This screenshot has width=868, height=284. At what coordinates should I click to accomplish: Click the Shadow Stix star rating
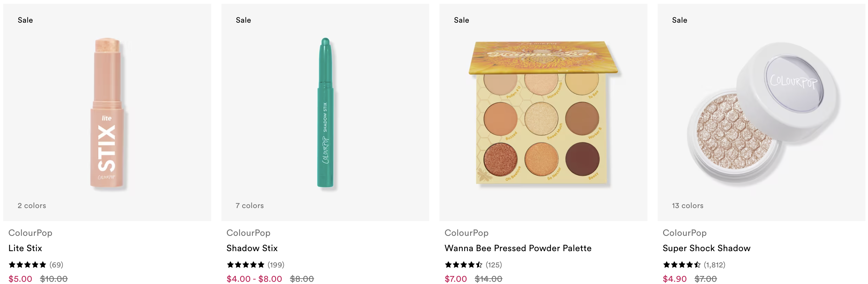[x=245, y=265]
